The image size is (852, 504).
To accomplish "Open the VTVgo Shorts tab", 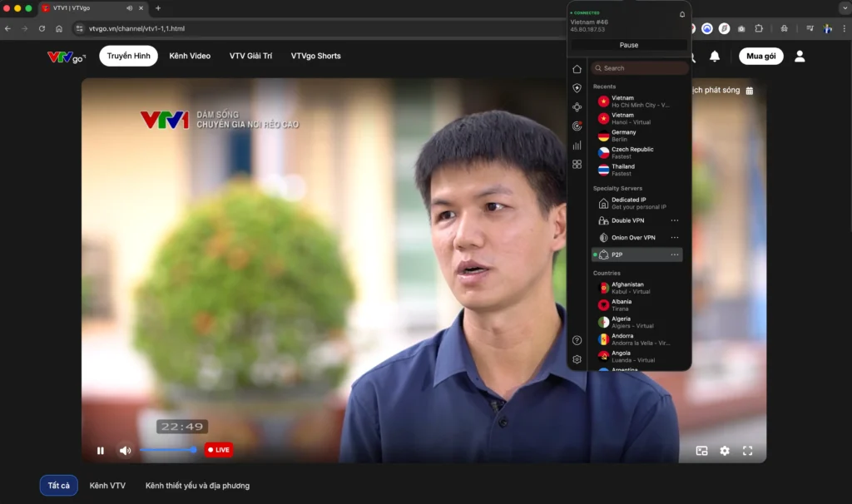I will (x=314, y=56).
